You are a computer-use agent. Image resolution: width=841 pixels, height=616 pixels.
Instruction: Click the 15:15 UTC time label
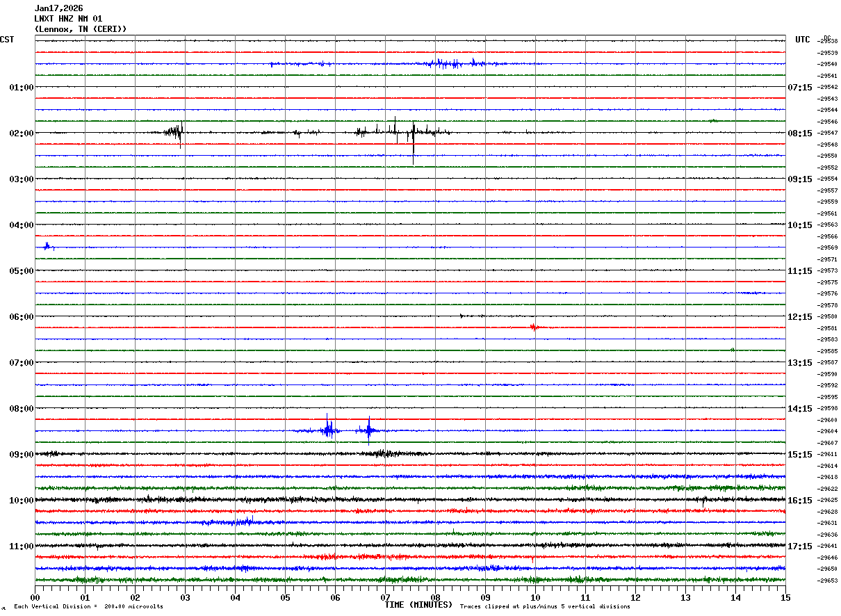coord(800,455)
